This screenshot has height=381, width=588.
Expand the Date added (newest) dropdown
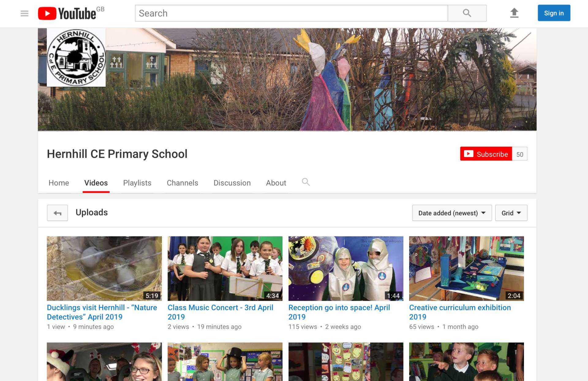[452, 213]
